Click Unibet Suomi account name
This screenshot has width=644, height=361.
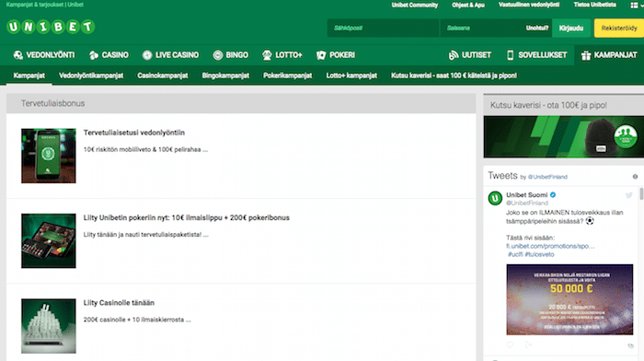pyautogui.click(x=527, y=195)
